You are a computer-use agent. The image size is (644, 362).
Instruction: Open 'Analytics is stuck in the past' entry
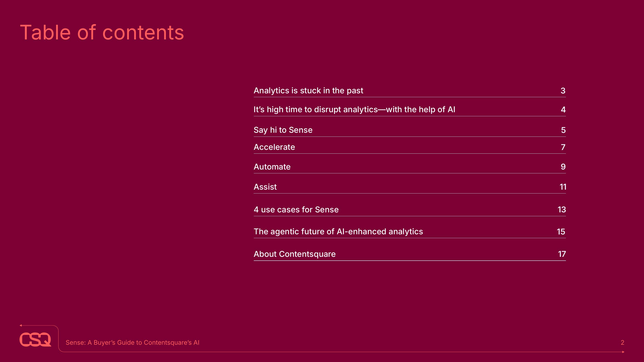click(x=308, y=90)
